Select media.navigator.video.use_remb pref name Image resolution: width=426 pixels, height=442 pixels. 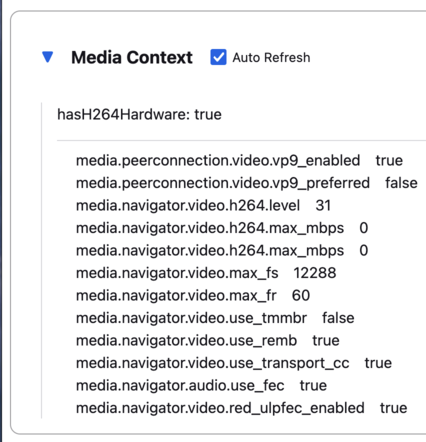186,340
